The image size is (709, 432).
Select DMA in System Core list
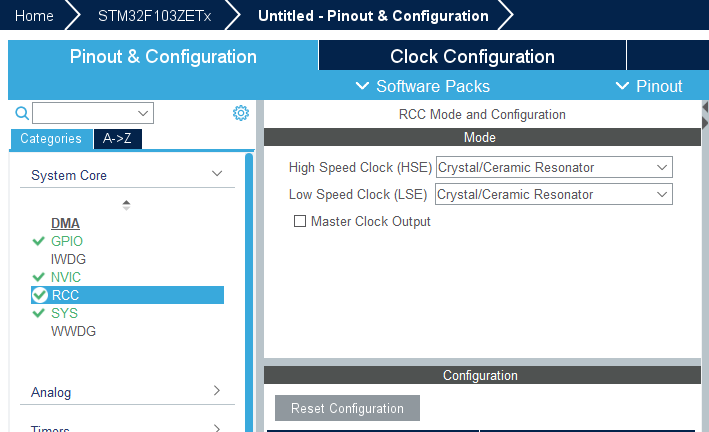[66, 223]
